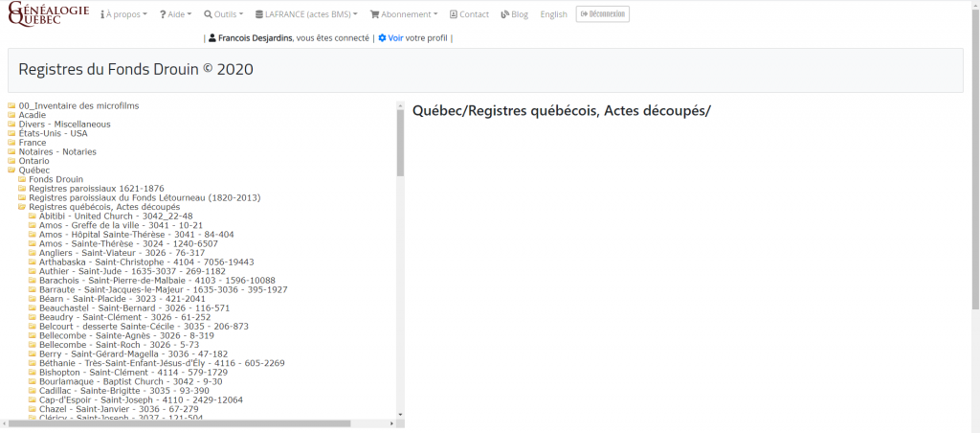Click the user icon beside Francois Desjardins
Image resolution: width=980 pixels, height=433 pixels.
[x=212, y=38]
